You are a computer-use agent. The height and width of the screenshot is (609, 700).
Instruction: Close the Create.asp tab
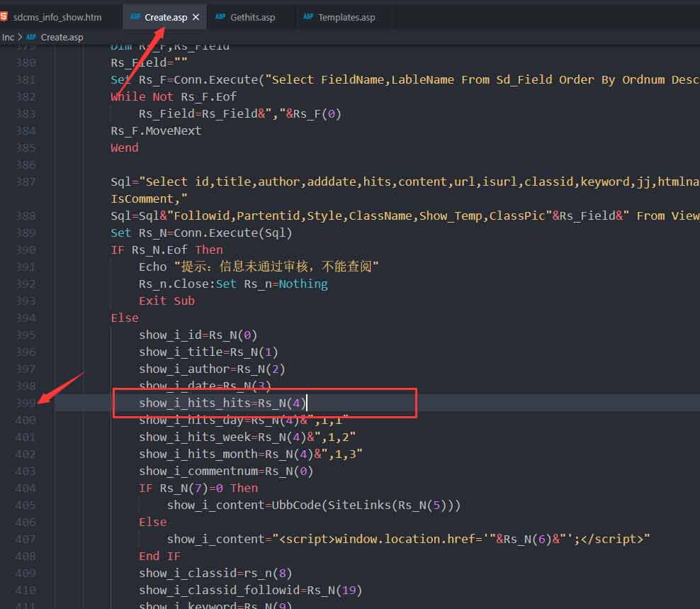coord(196,18)
